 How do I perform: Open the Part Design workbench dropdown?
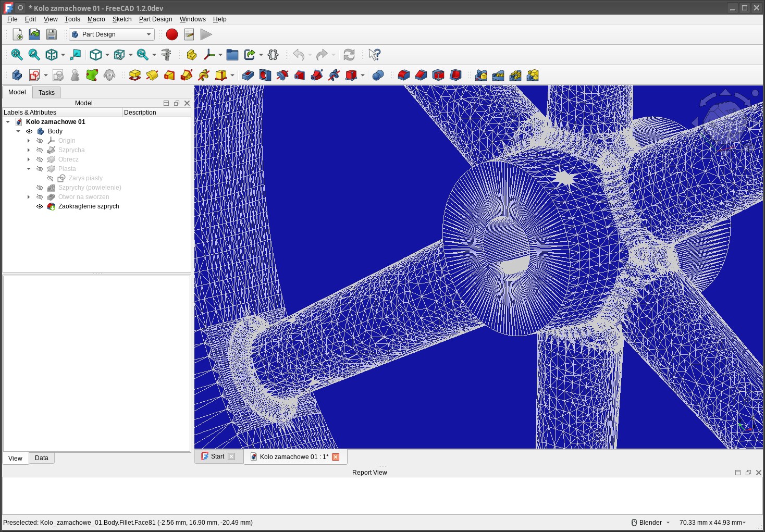point(112,34)
